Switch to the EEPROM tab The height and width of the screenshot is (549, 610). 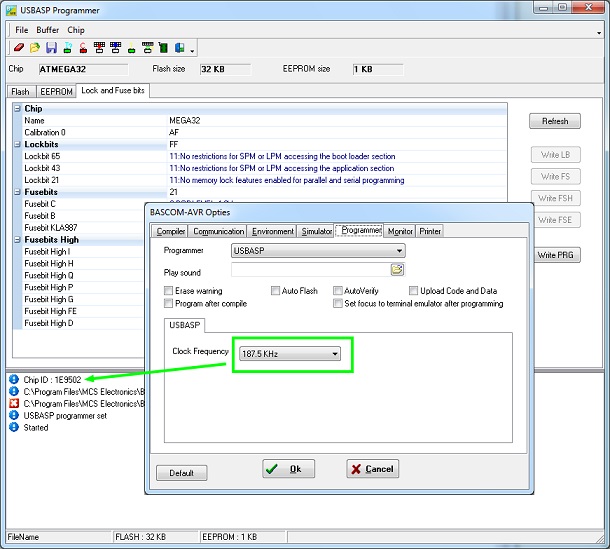click(56, 91)
